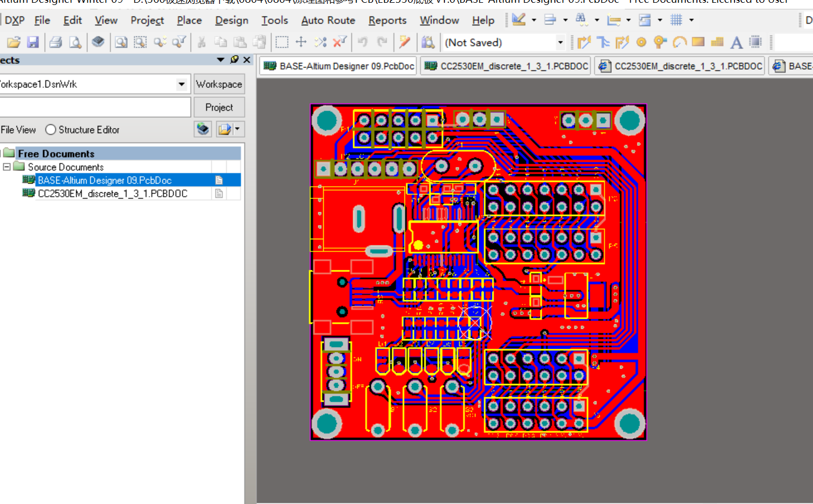Switch to BASE-Altium Designer 09.PcbDoc tab
Screen dimensions: 813x504
[339, 66]
